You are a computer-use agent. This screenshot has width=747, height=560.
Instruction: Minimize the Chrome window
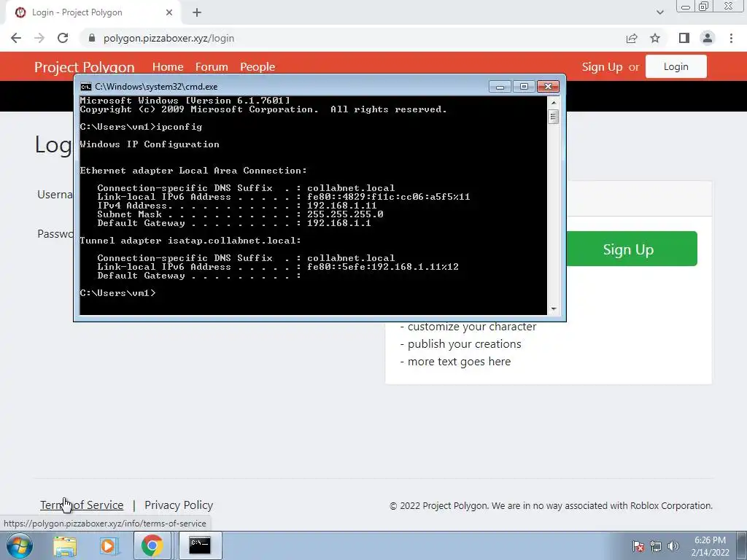pos(686,7)
